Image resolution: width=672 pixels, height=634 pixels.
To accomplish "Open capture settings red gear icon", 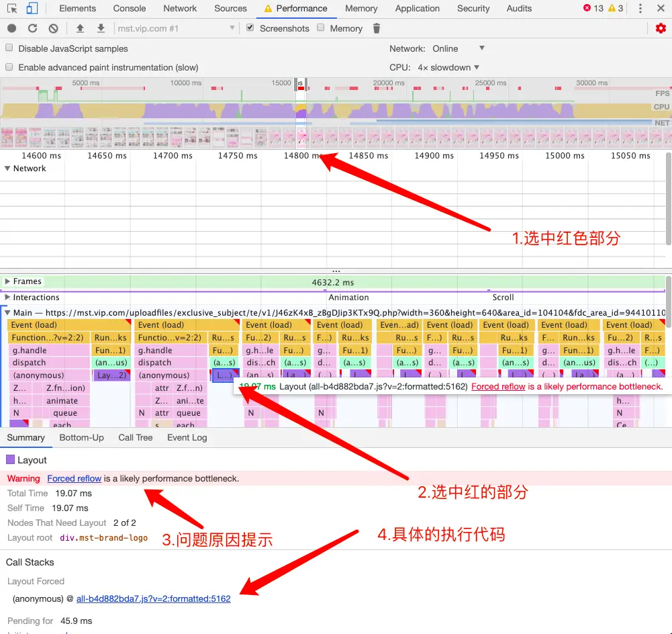I will click(661, 28).
